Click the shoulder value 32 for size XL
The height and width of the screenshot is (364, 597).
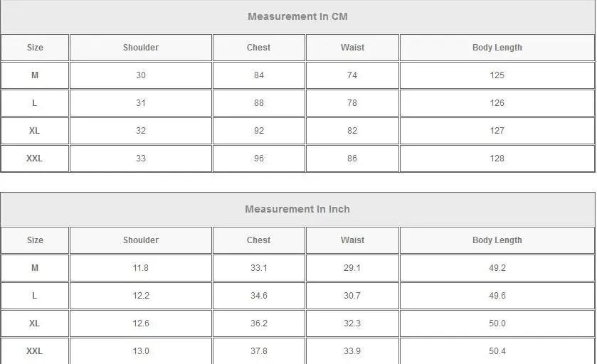pos(141,131)
